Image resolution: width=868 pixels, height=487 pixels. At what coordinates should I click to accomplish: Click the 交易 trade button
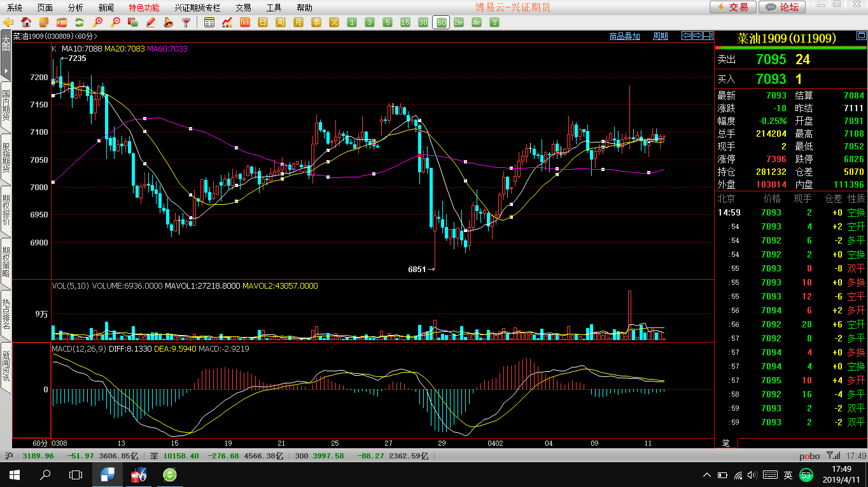pos(733,7)
